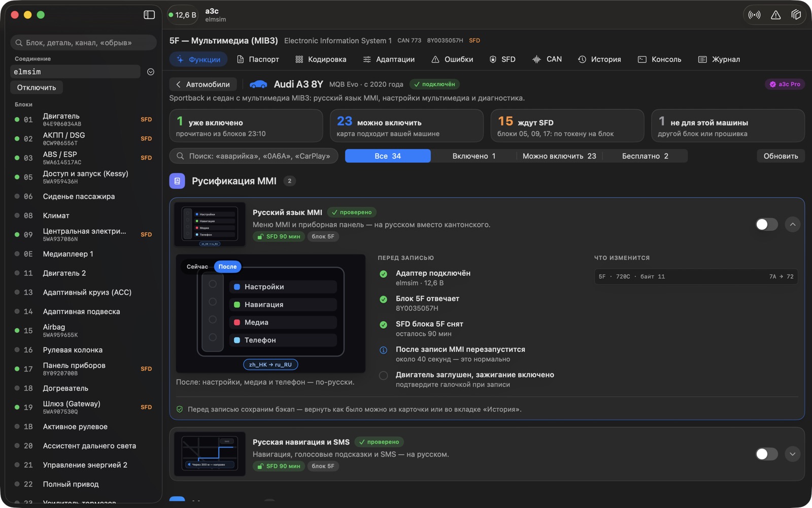Filter by Бесплатно 2

645,156
